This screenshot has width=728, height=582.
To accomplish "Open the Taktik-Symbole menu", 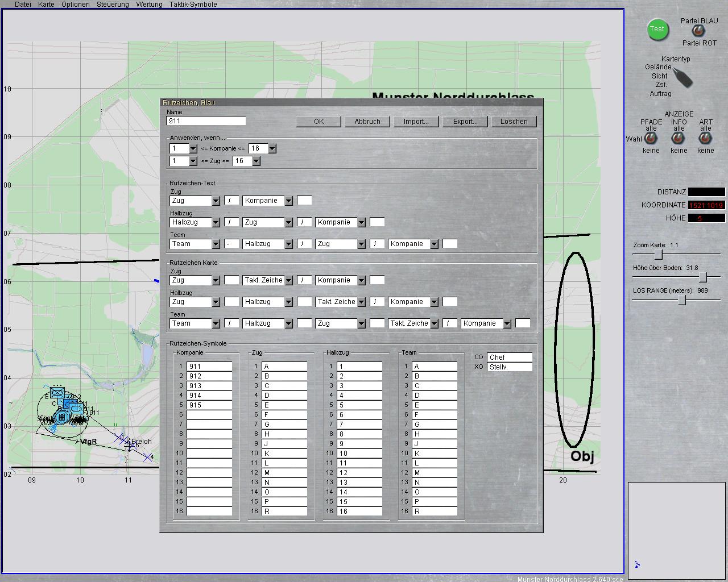I will [x=193, y=5].
